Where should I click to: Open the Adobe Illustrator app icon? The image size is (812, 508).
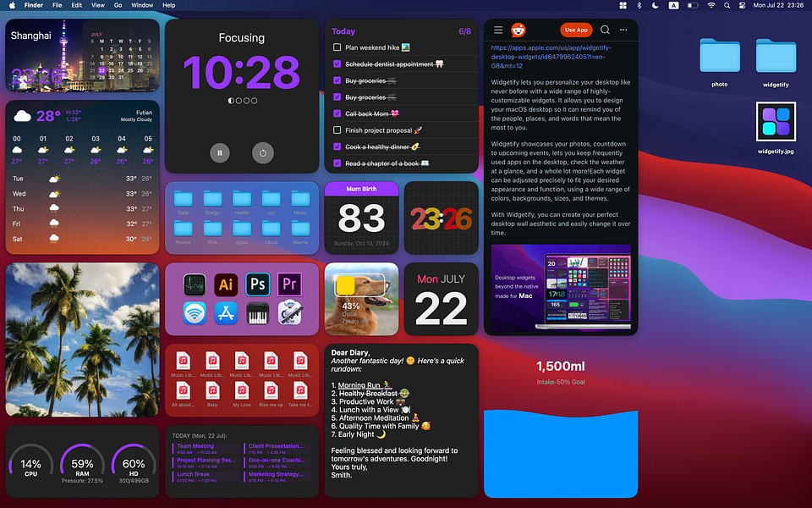click(x=226, y=284)
